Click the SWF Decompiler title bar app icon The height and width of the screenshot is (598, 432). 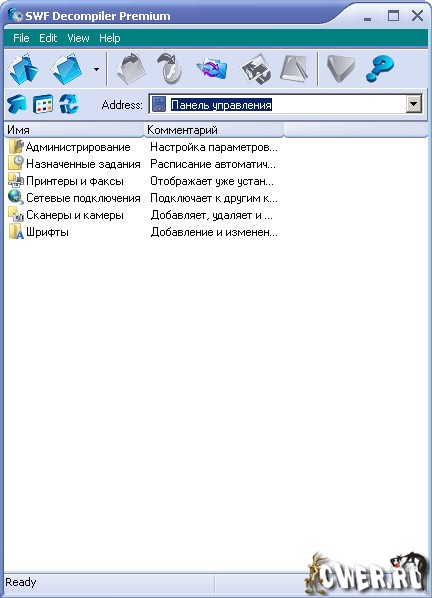pos(16,16)
